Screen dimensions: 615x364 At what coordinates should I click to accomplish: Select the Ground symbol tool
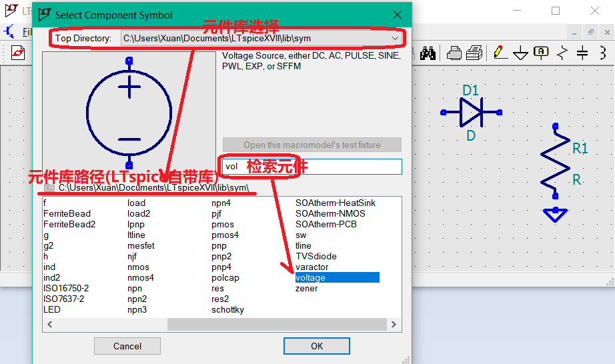(x=520, y=53)
